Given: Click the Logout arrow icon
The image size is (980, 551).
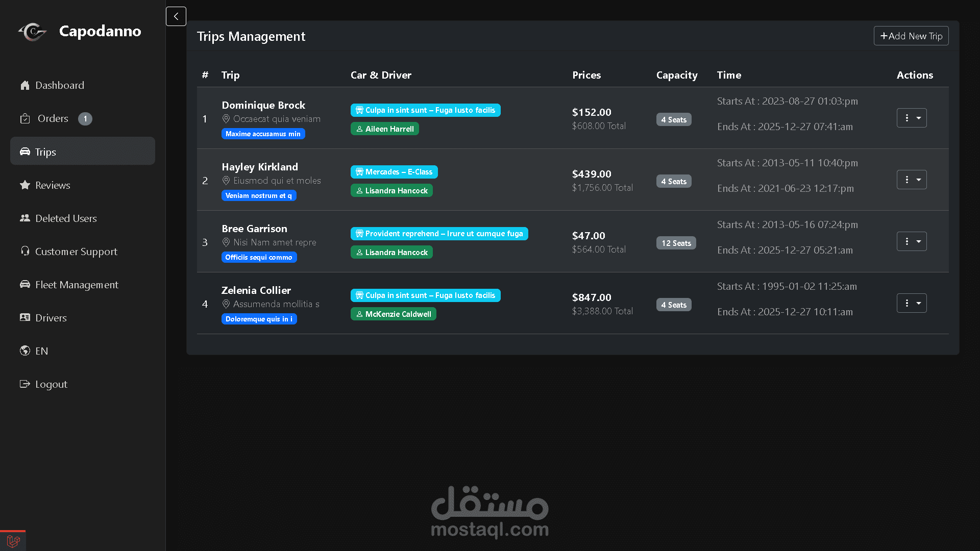Looking at the screenshot, I should pyautogui.click(x=24, y=384).
